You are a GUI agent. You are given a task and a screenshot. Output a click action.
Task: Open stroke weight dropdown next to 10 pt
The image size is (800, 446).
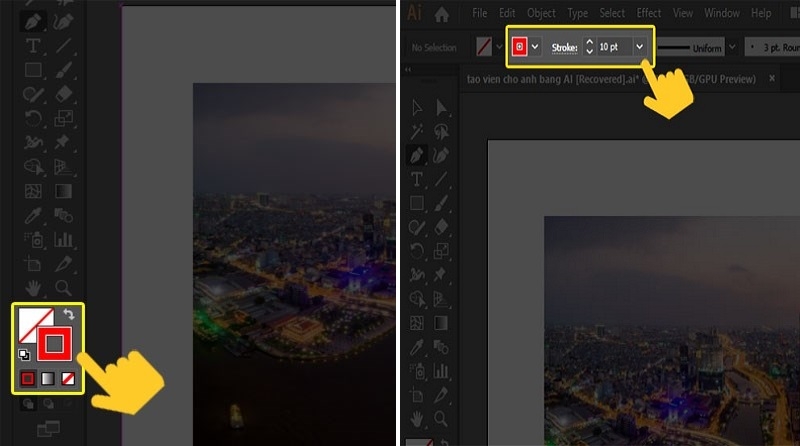pos(639,46)
